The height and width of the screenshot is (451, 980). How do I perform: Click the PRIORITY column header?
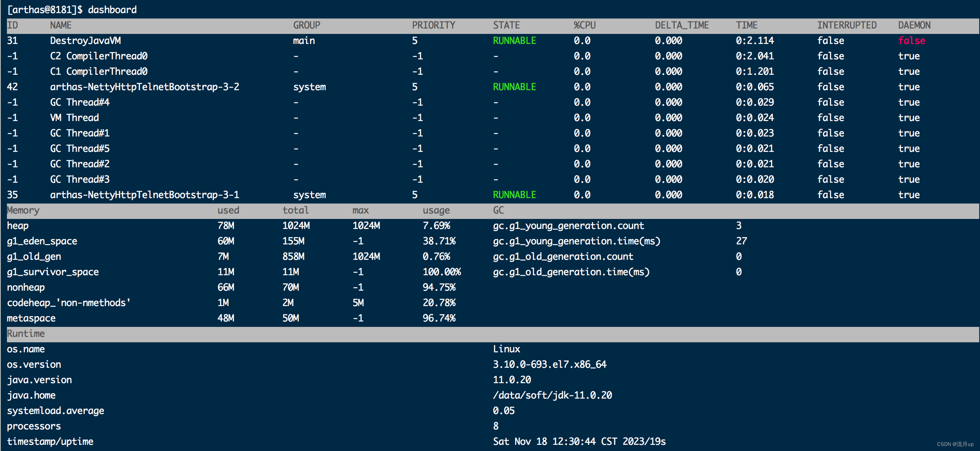434,25
